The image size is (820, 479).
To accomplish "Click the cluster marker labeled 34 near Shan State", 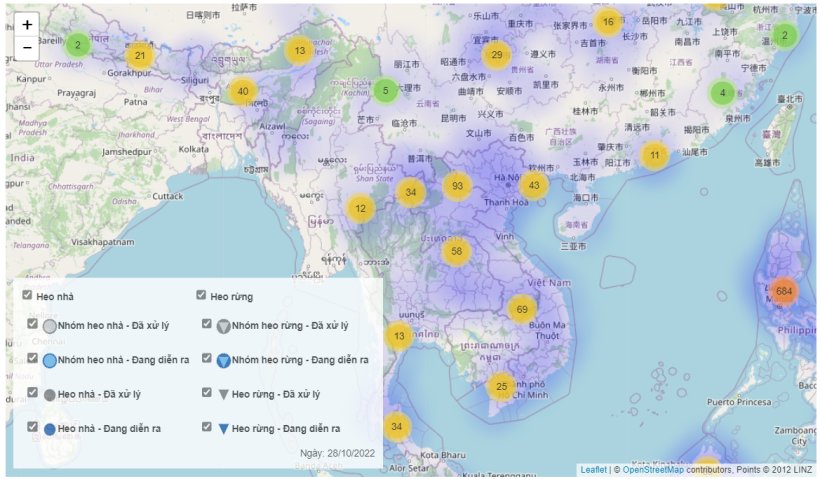I will [410, 191].
